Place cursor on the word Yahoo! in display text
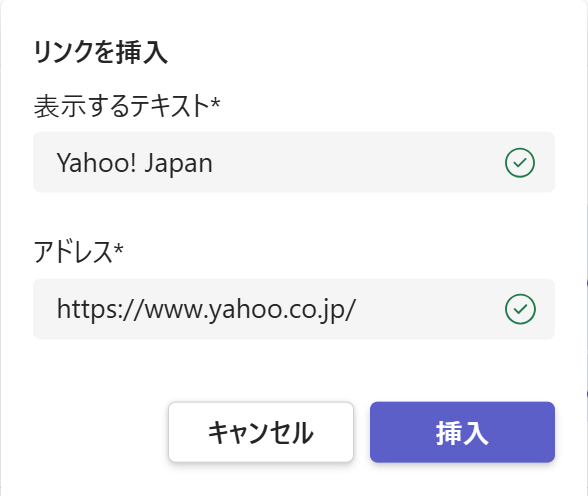This screenshot has height=496, width=588. [x=96, y=163]
